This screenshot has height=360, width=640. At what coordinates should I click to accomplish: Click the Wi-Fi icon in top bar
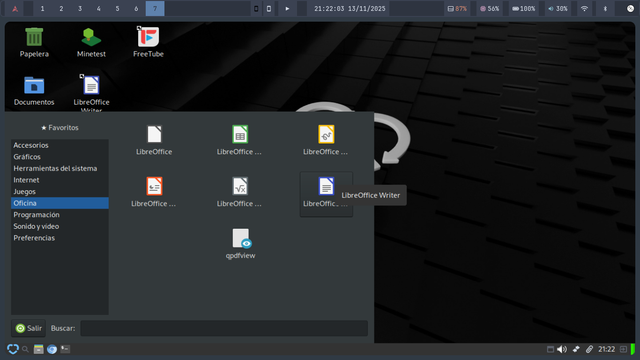pyautogui.click(x=584, y=9)
